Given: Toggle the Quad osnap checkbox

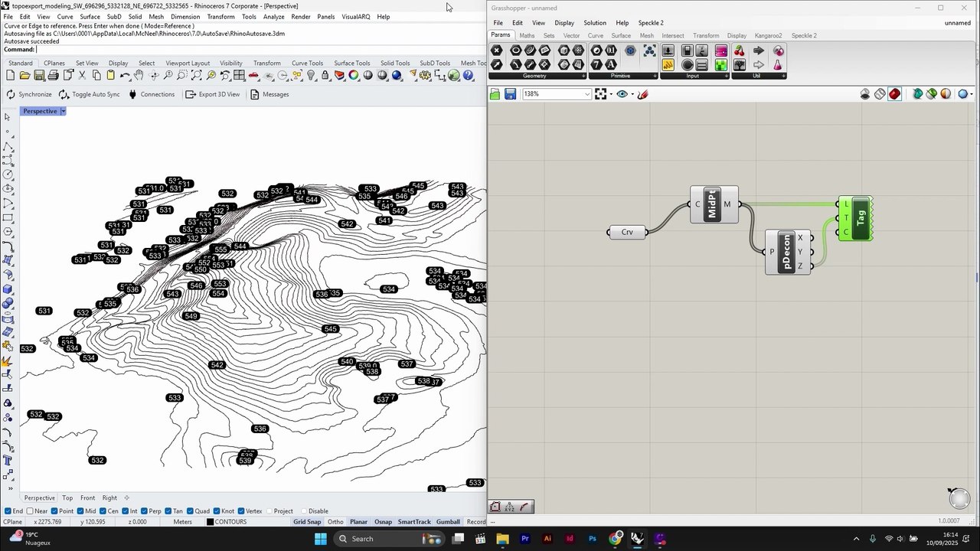Looking at the screenshot, I should click(x=190, y=511).
